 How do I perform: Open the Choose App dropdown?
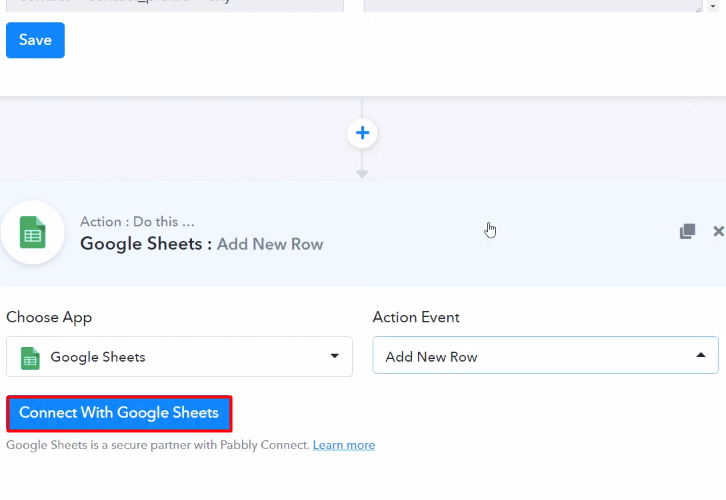click(x=179, y=356)
